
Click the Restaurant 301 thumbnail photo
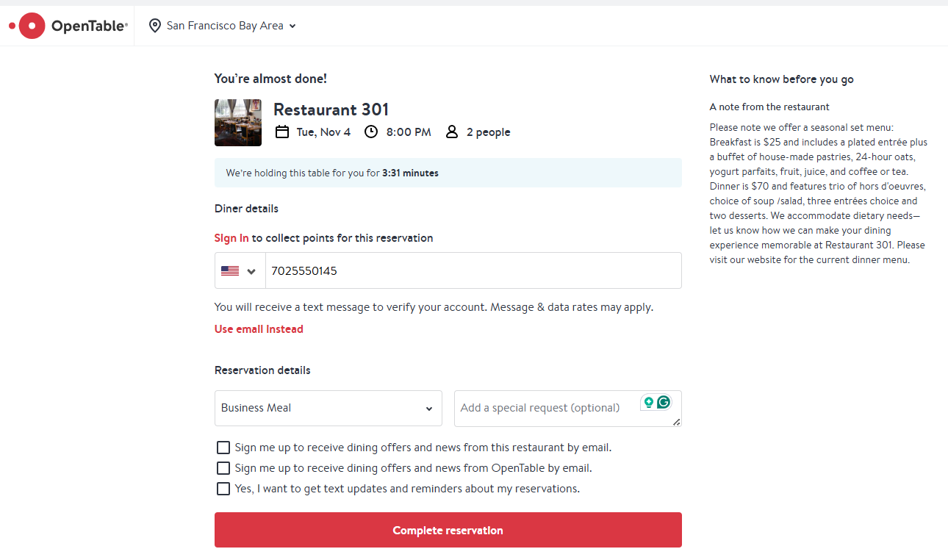[x=238, y=123]
